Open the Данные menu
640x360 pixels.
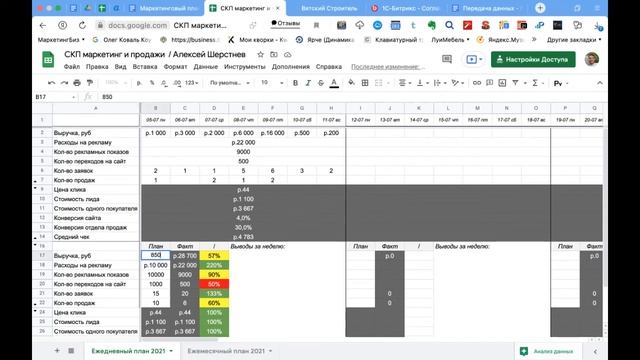(x=206, y=67)
